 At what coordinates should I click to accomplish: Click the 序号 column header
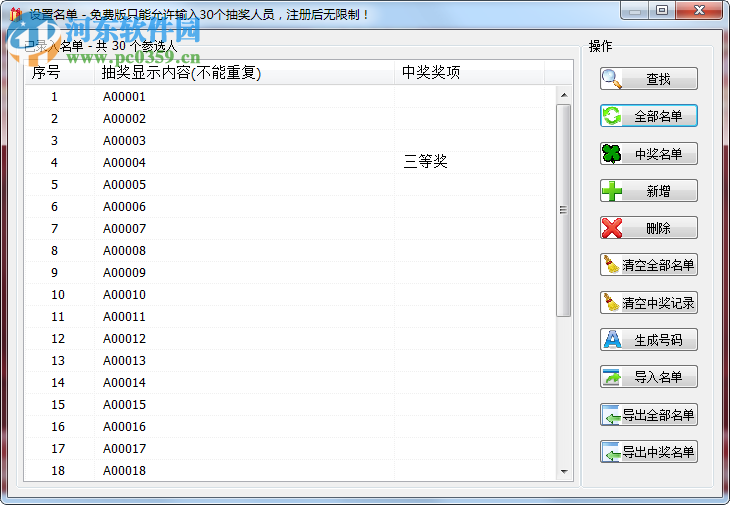coord(60,73)
